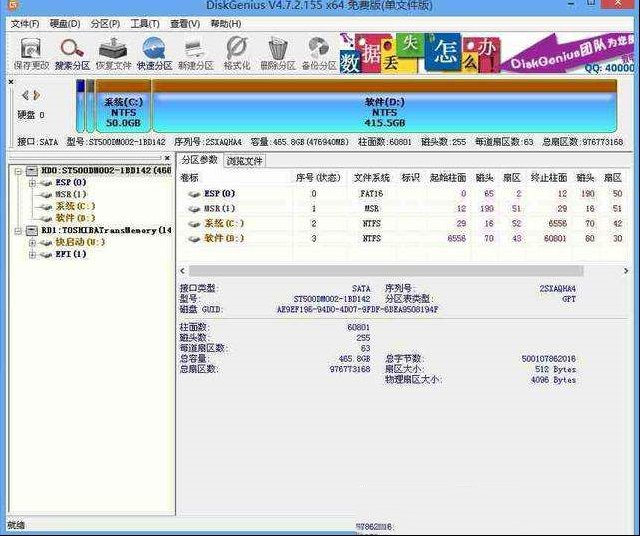640x536 pixels.
Task: Click the 文件系统 column header
Action: tap(371, 178)
